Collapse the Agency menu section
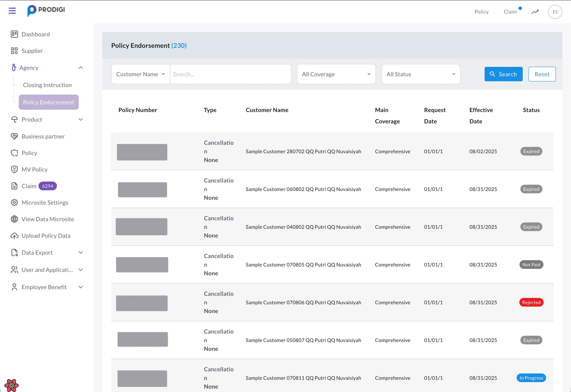Image resolution: width=571 pixels, height=392 pixels. point(80,68)
